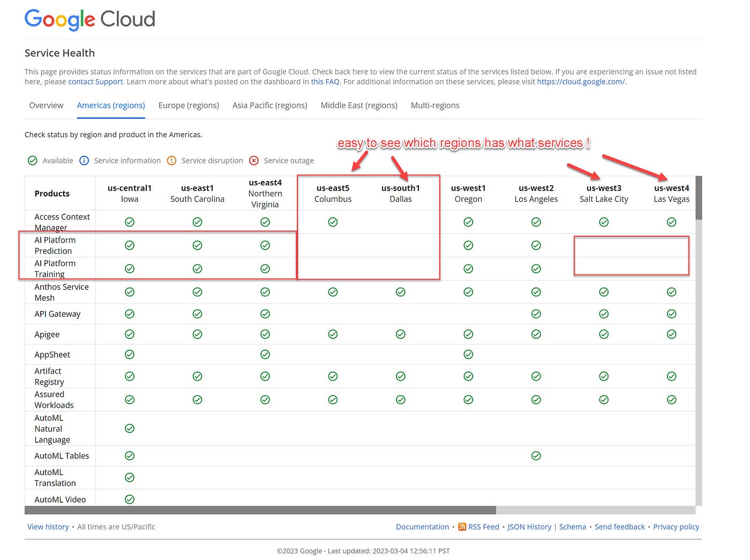
Task: Click AI Platform Training checkmark under us-west2
Action: [x=536, y=269]
